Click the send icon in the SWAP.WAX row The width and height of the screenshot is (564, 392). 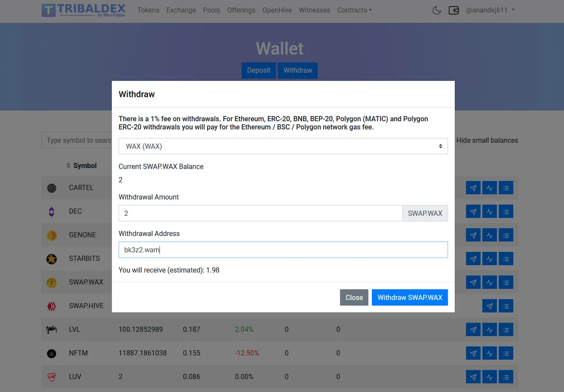tap(473, 282)
